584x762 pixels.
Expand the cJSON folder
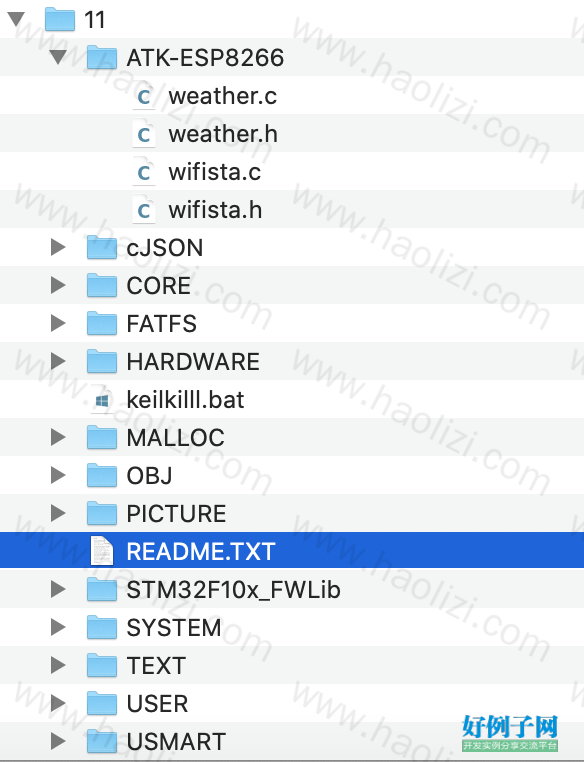click(x=58, y=247)
